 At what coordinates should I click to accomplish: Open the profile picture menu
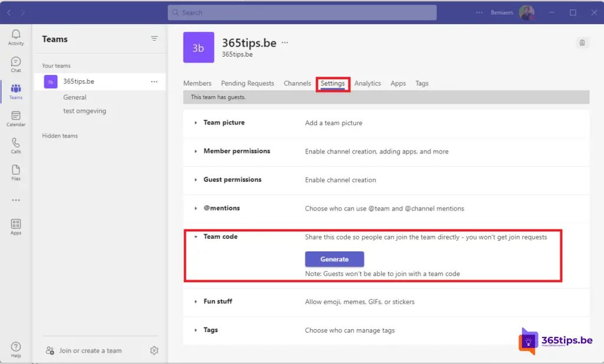526,12
